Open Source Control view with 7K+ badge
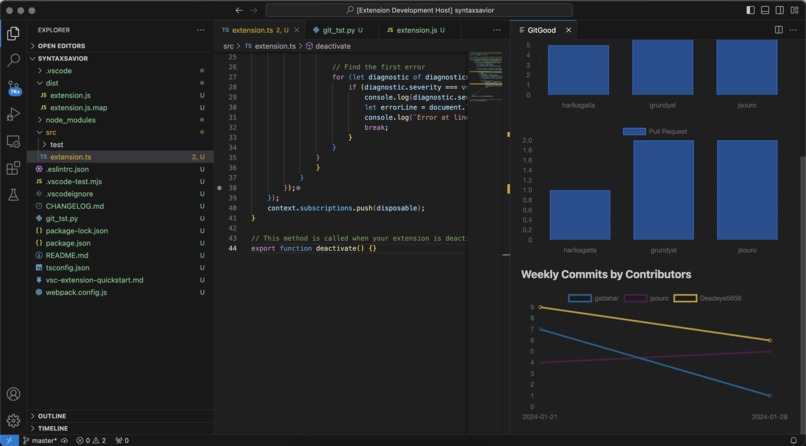The height and width of the screenshot is (446, 806). click(13, 87)
